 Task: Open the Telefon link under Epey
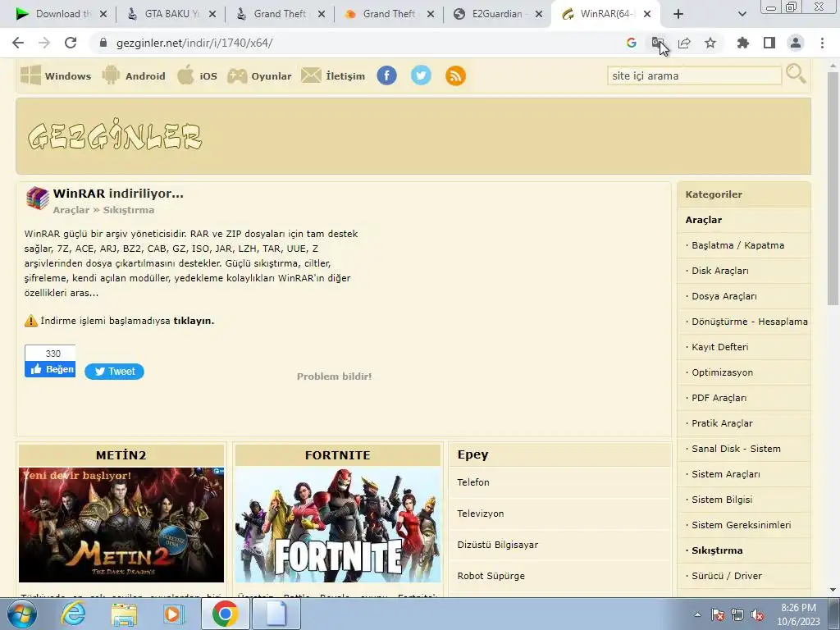473,482
